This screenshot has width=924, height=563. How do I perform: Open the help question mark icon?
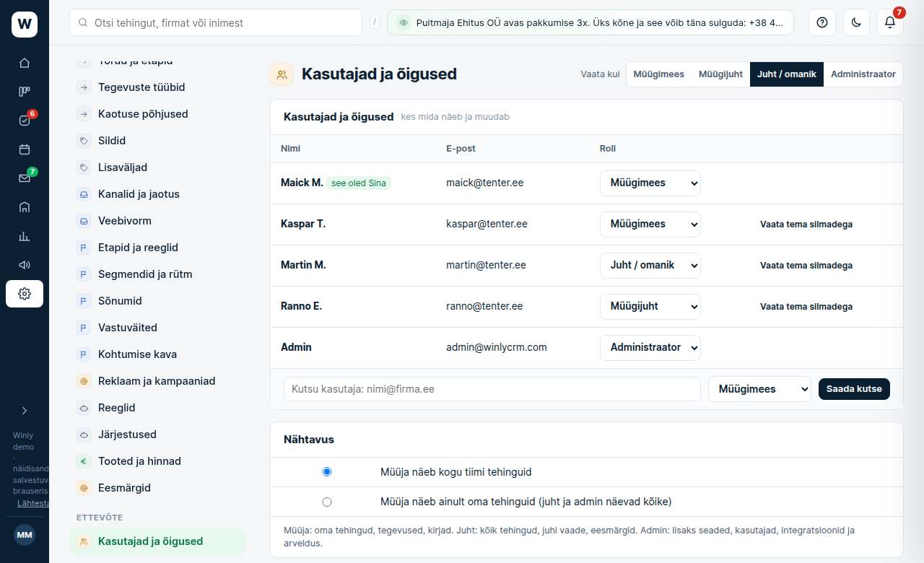point(821,22)
